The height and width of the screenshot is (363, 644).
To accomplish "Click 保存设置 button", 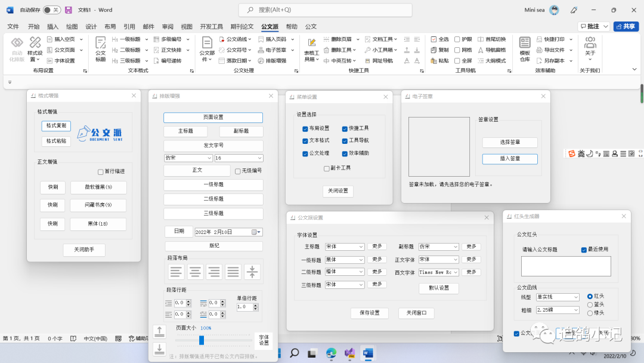I will (370, 313).
